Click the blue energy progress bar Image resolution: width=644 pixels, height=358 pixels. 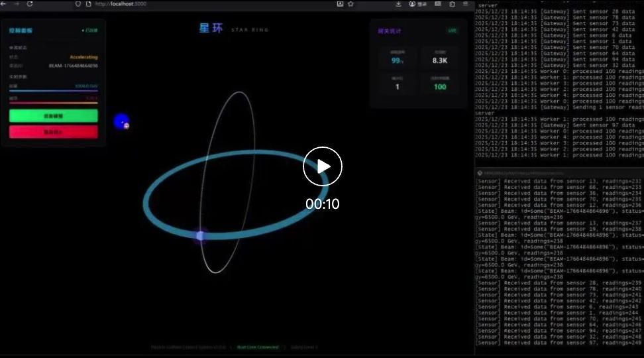coord(53,90)
